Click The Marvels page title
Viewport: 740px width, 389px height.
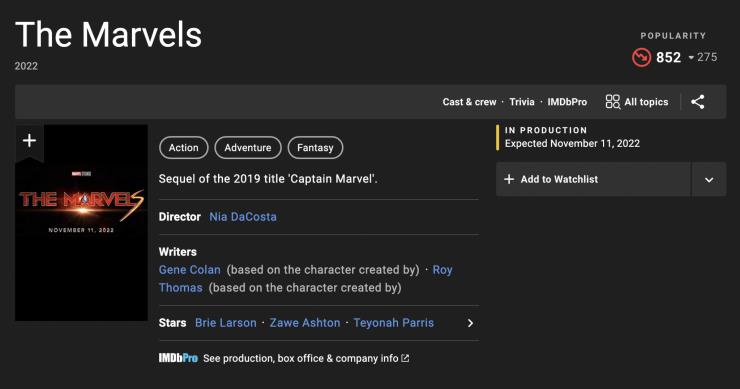coord(109,35)
